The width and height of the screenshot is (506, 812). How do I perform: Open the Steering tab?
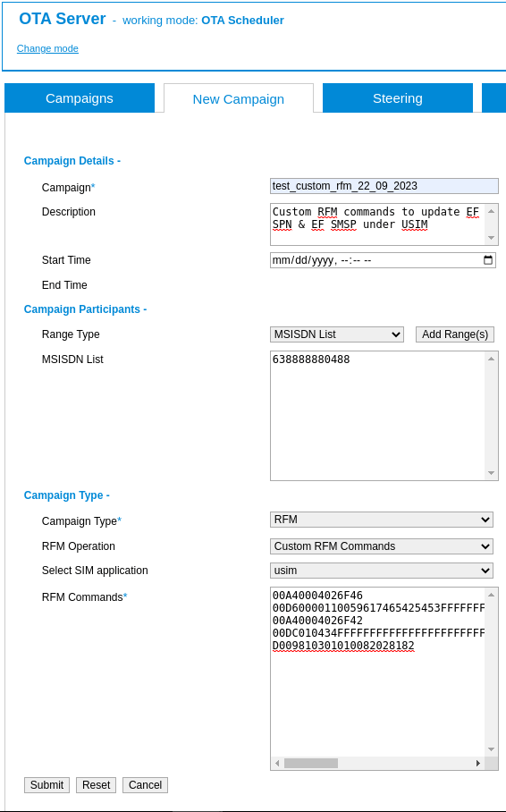(397, 97)
